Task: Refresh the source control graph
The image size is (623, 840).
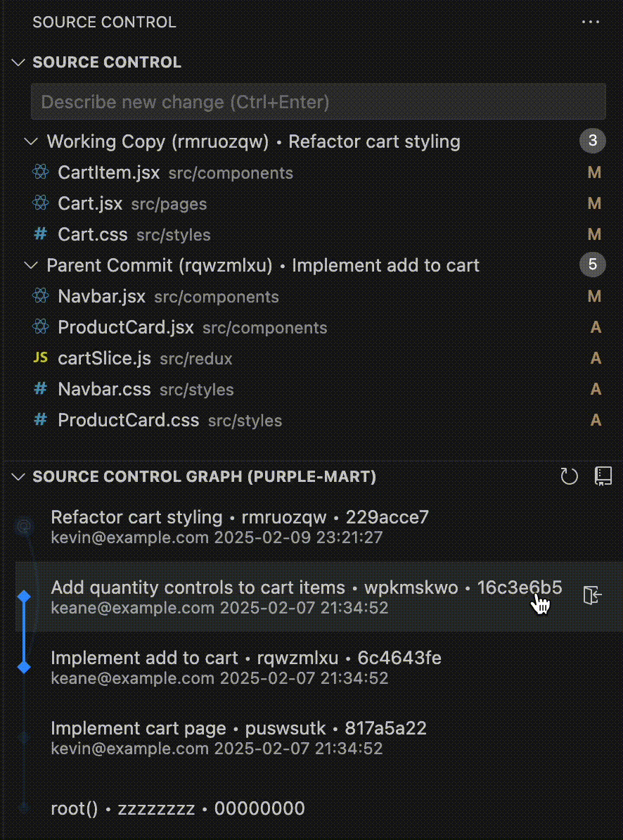Action: point(569,476)
